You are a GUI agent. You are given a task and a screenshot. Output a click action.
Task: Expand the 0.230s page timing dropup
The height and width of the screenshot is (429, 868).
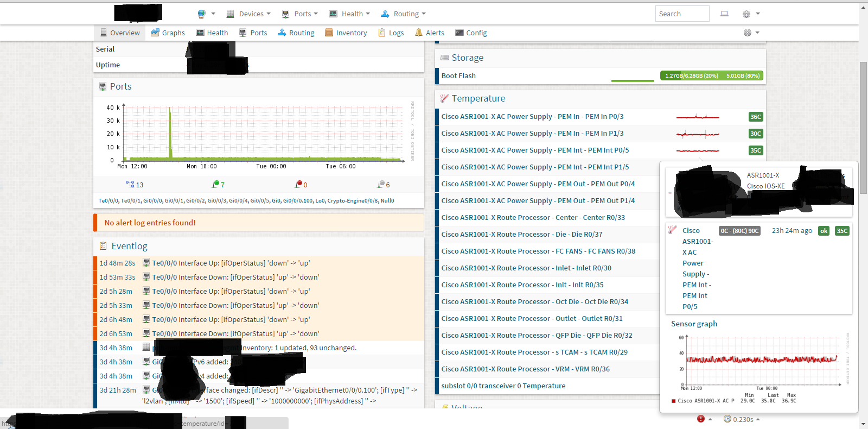pyautogui.click(x=742, y=419)
